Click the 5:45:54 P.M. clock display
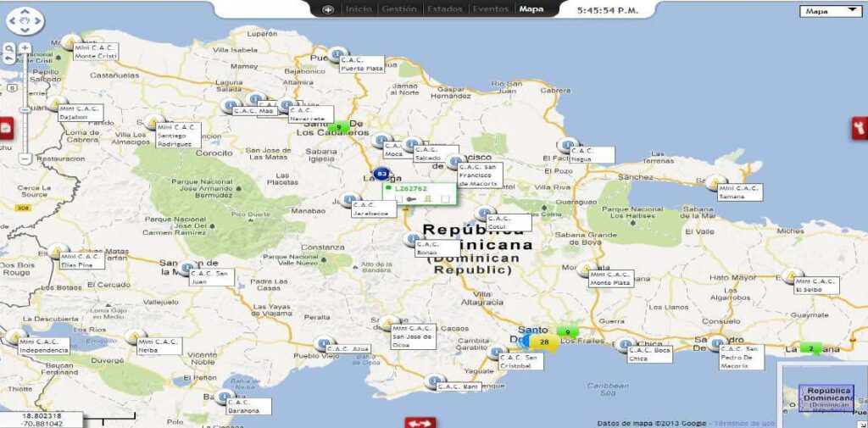 (607, 10)
